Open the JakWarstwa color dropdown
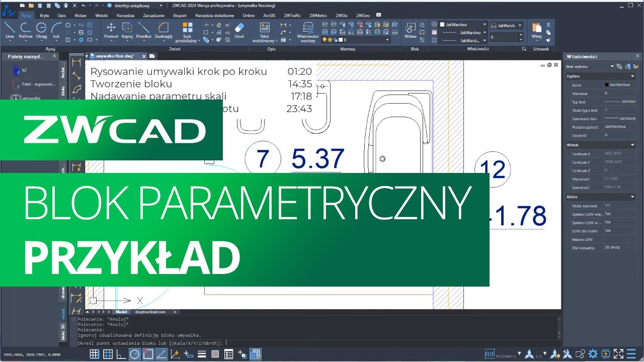The height and width of the screenshot is (362, 644). point(463,25)
